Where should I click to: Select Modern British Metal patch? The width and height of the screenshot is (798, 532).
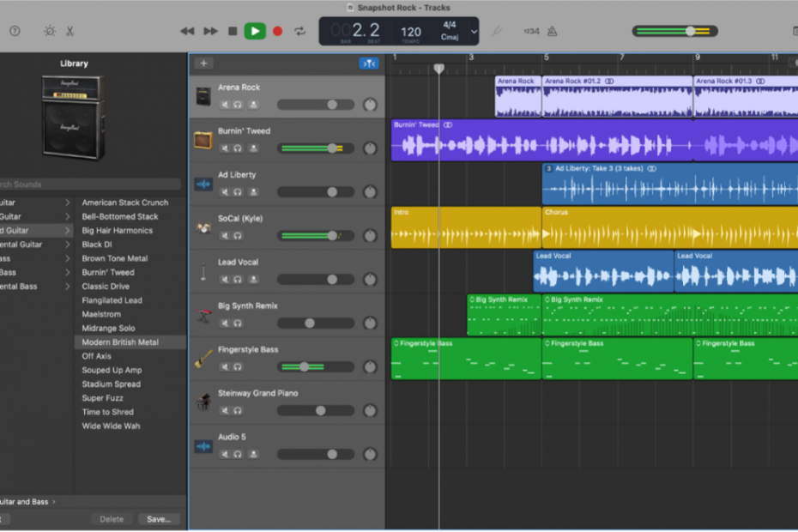pyautogui.click(x=120, y=342)
